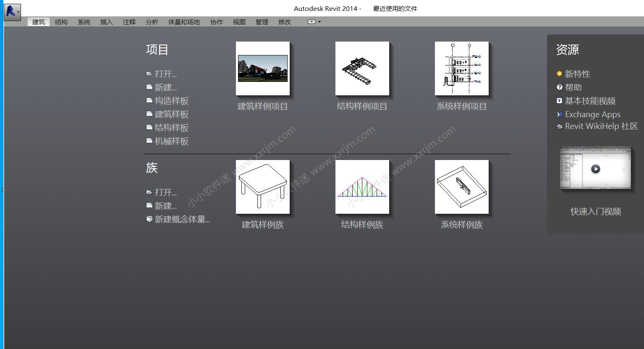Switch to the 视图 ribbon tab
The height and width of the screenshot is (349, 644).
point(239,22)
